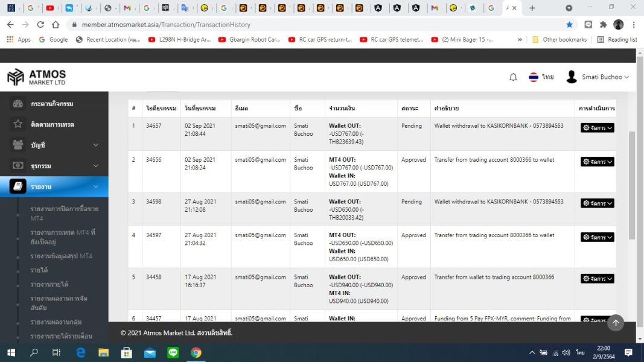Open รายงานผลงานการจัดอันดับ submenu item

[x=59, y=303]
